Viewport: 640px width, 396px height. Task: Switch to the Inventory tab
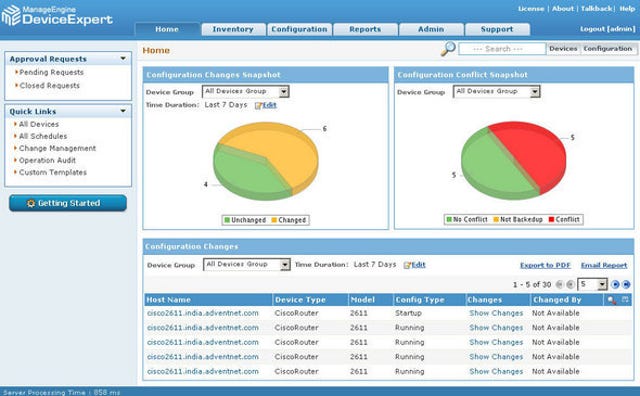pyautogui.click(x=233, y=29)
